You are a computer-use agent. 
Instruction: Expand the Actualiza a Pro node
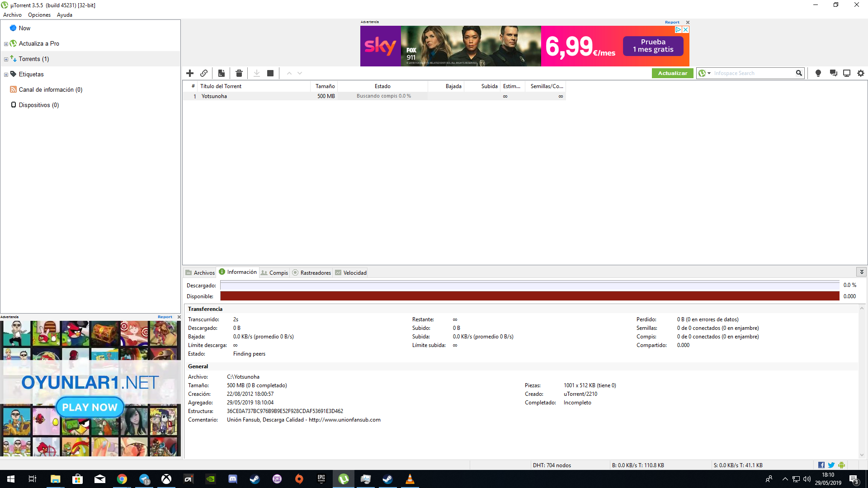(x=6, y=44)
